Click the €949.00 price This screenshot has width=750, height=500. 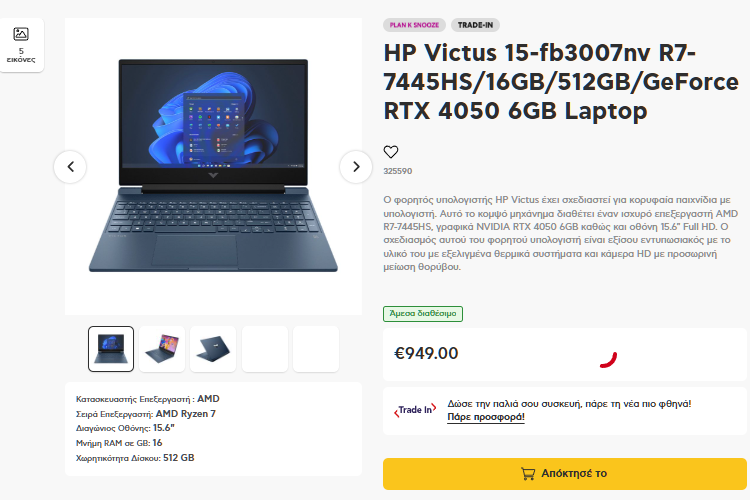426,353
